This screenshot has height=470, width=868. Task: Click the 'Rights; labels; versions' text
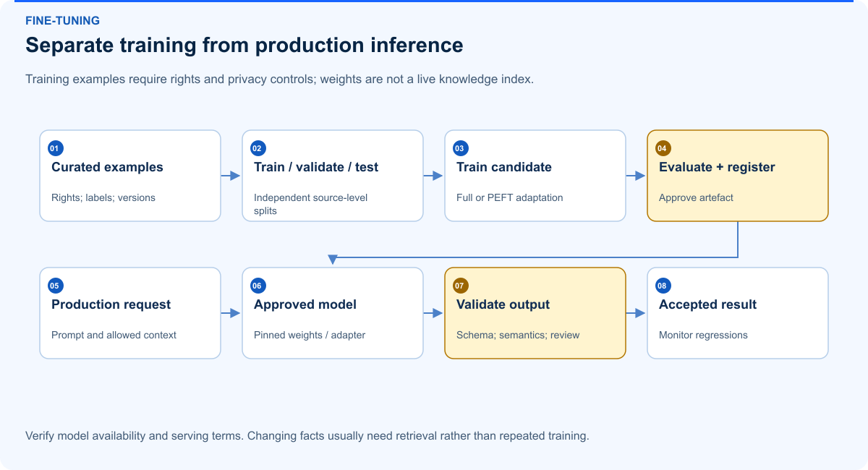click(103, 197)
